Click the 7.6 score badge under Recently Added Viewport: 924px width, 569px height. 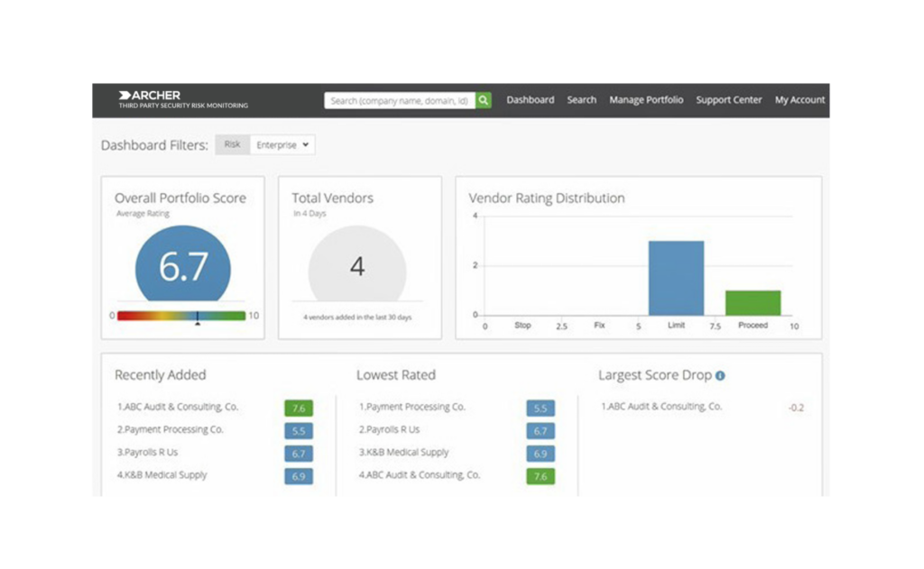point(299,408)
